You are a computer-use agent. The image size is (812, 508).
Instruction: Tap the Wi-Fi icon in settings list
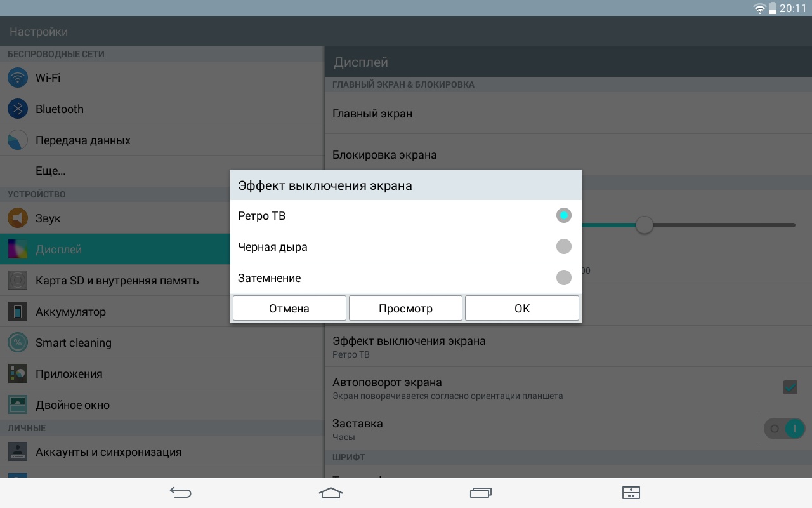coord(18,78)
